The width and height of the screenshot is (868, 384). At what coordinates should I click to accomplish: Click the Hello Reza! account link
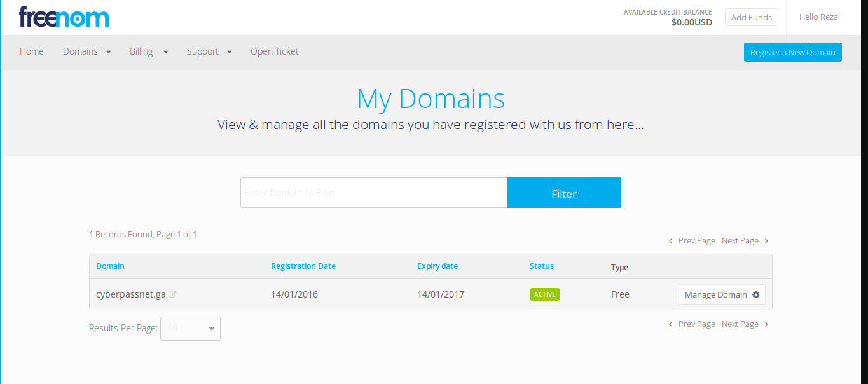tap(819, 17)
